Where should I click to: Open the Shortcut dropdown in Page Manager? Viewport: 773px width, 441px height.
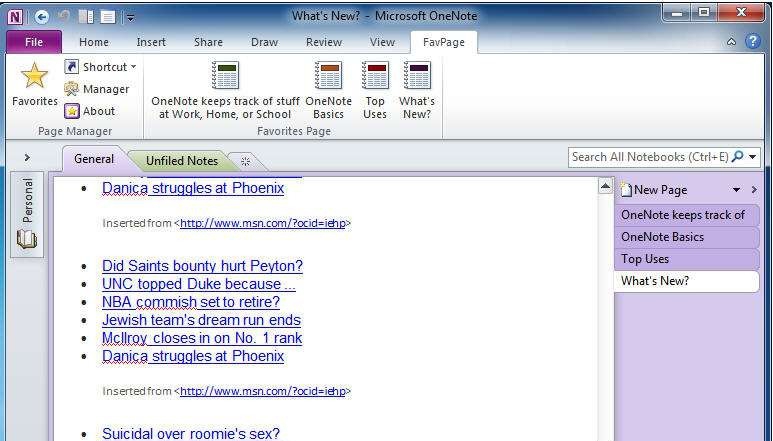(100, 67)
